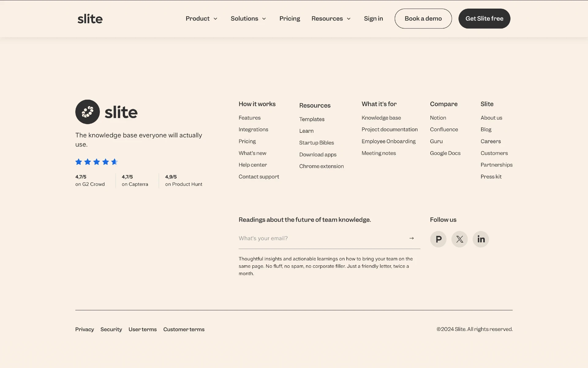Open the Privacy policy link
Screen dimensions: 588x368
click(x=85, y=329)
